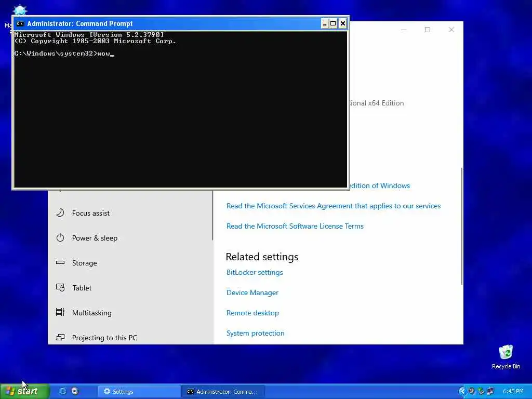Click the Projecting to this PC icon
The height and width of the screenshot is (399, 532).
[60, 337]
